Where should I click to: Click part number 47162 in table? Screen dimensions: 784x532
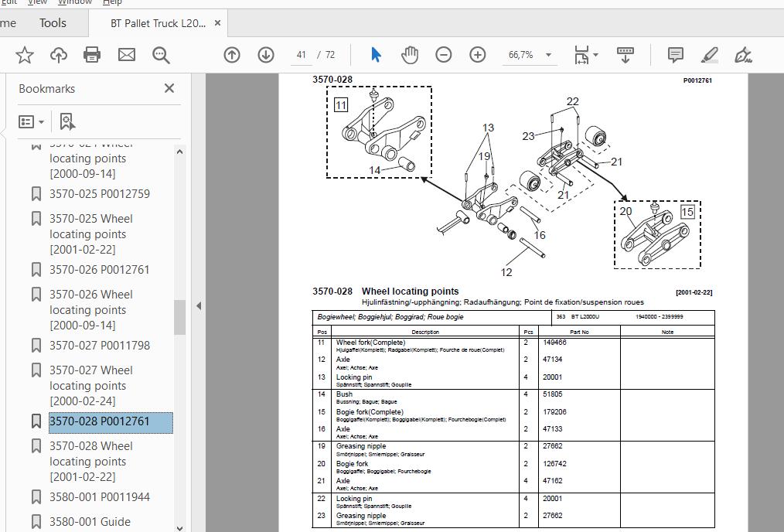point(553,481)
